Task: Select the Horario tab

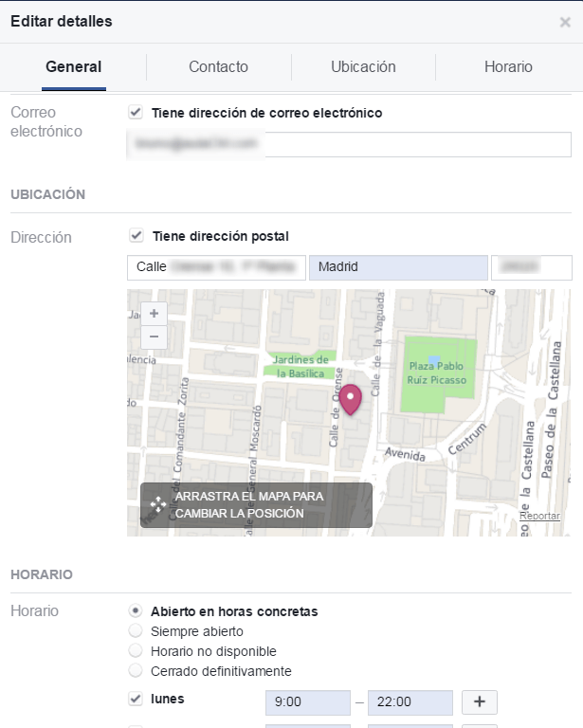Action: pos(508,67)
